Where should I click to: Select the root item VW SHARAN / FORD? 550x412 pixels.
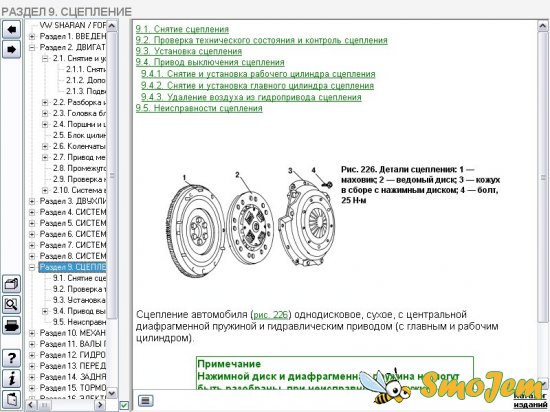click(x=72, y=25)
